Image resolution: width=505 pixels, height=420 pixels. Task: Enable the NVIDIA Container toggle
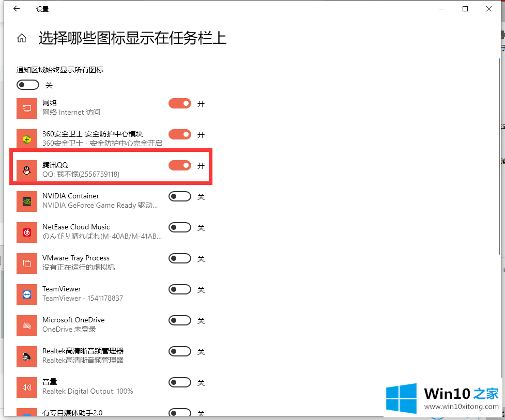pos(180,196)
